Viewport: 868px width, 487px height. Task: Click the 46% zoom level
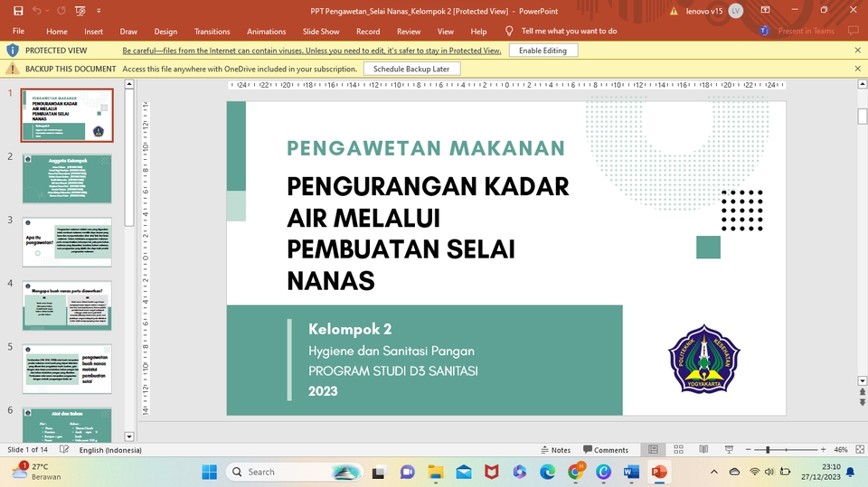pos(840,450)
